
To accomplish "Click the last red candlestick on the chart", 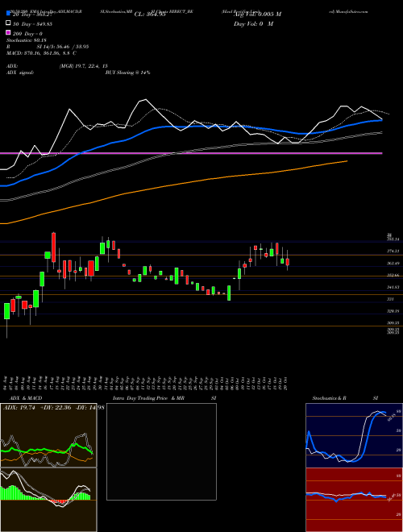I will (x=287, y=262).
